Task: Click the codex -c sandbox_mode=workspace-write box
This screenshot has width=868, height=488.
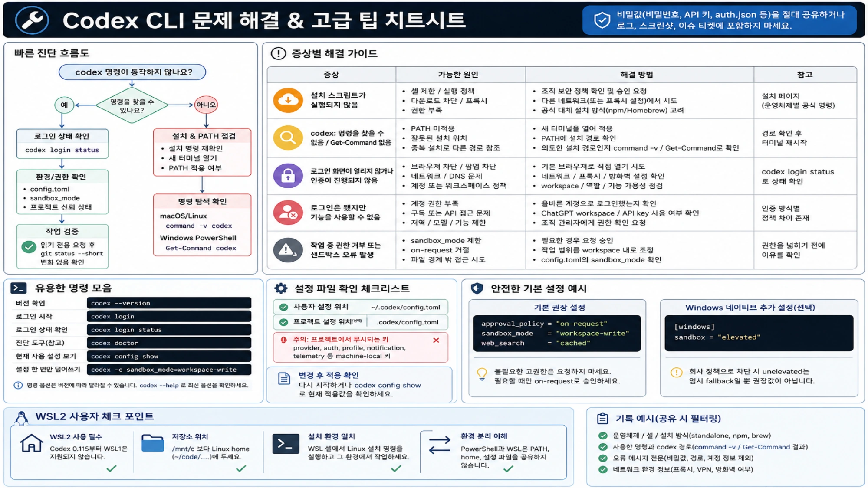Action: point(169,370)
